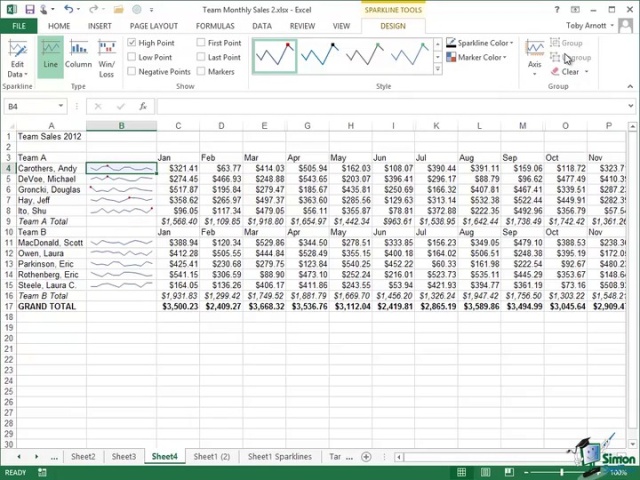
Task: Switch to the Sheet1 Sparklines worksheet tab
Action: tap(279, 457)
